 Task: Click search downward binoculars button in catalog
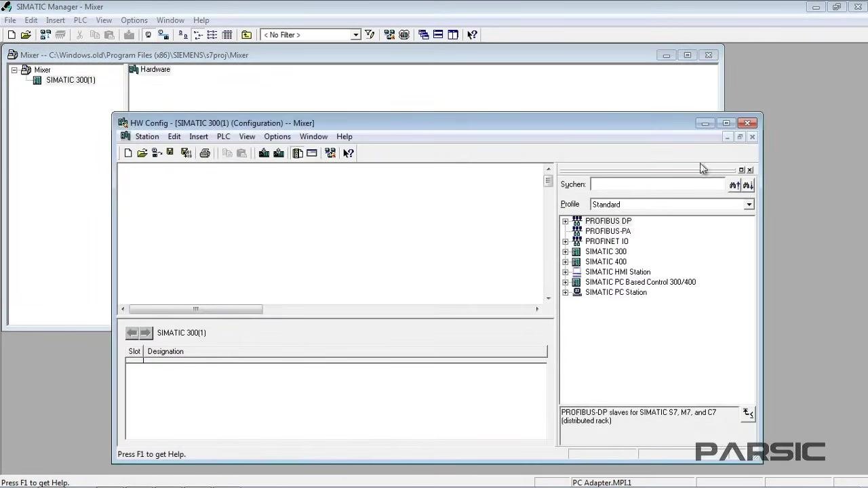[748, 185]
